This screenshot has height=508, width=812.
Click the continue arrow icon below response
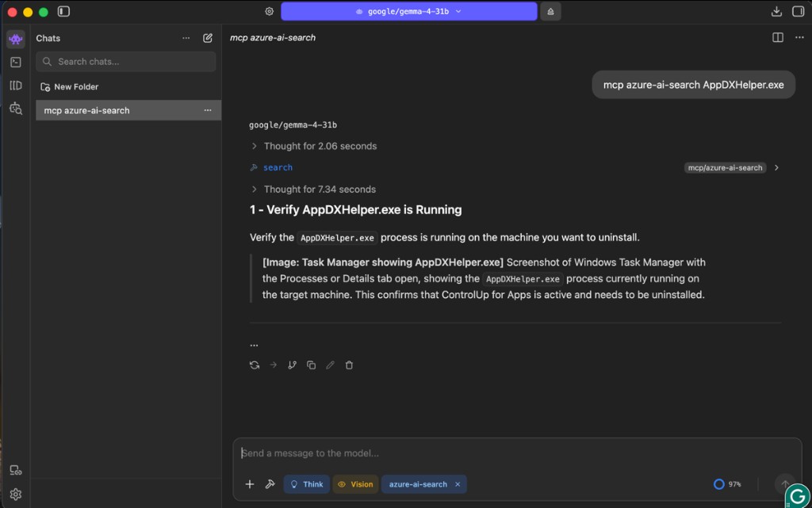273,365
